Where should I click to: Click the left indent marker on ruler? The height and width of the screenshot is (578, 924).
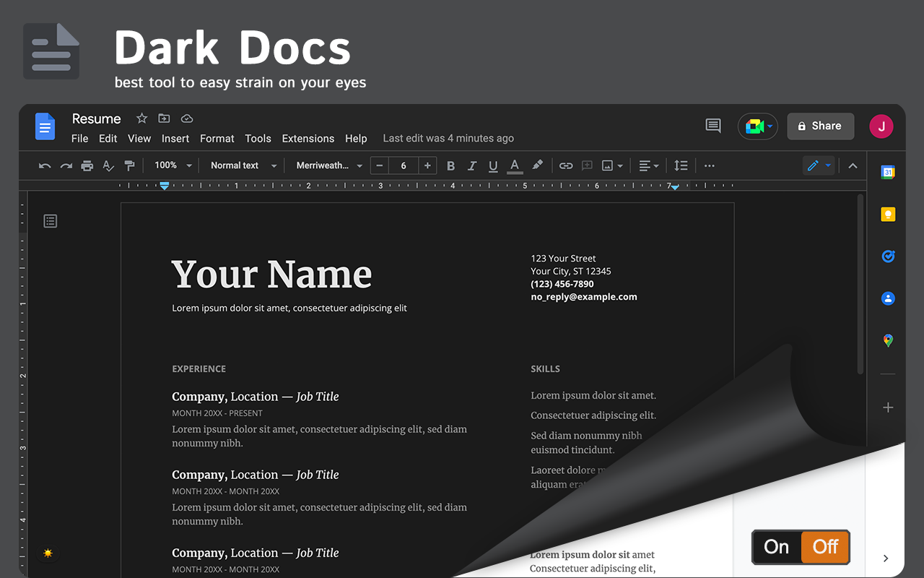(x=165, y=186)
